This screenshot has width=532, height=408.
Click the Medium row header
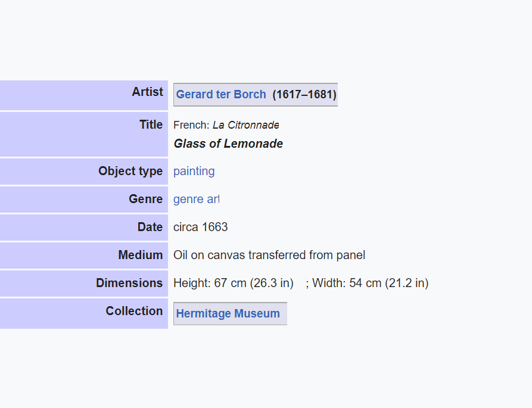point(84,256)
